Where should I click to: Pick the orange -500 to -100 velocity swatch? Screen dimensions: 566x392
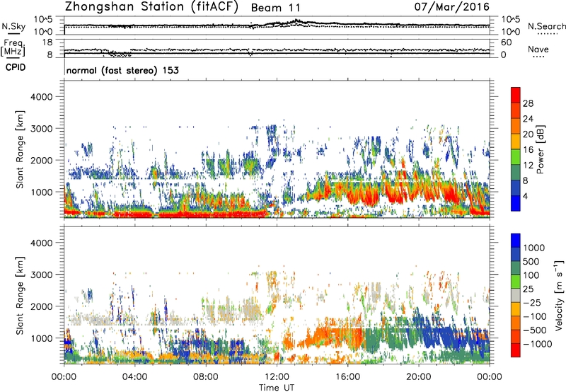[x=516, y=323]
